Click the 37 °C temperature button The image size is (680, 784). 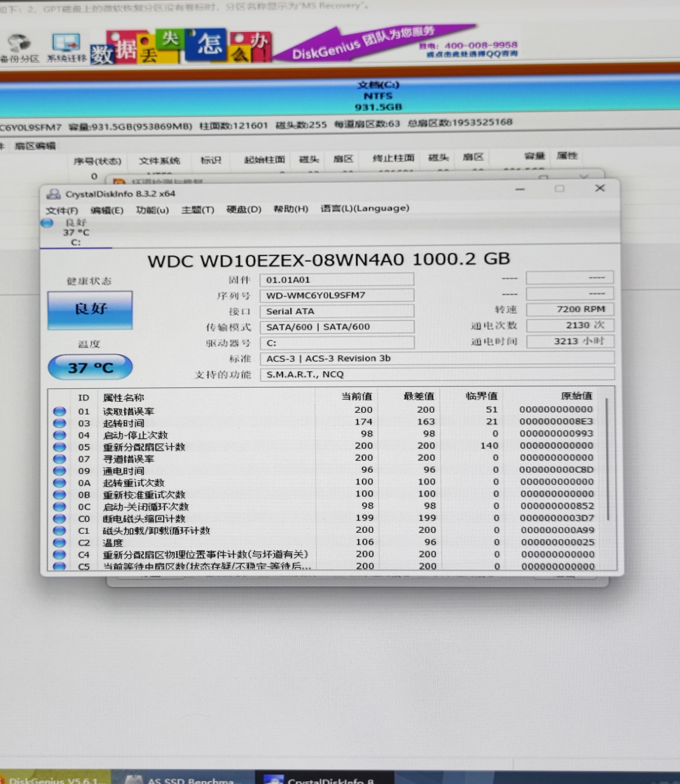click(x=90, y=367)
